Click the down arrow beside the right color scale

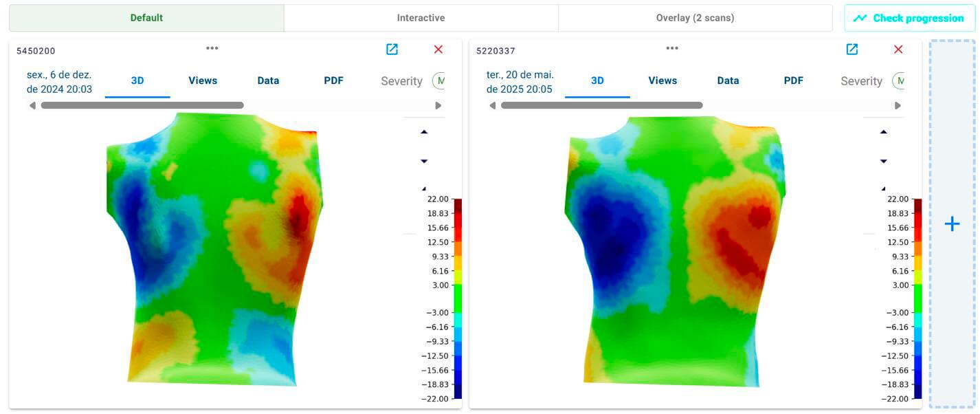coord(884,162)
